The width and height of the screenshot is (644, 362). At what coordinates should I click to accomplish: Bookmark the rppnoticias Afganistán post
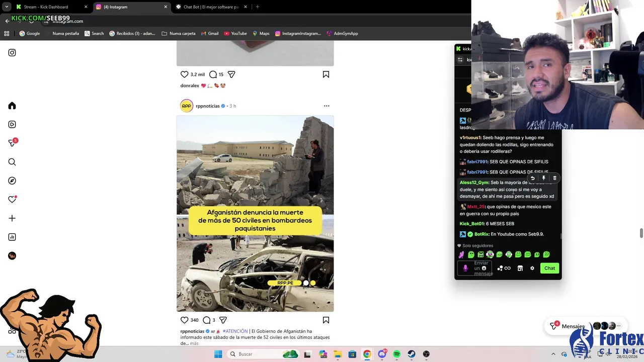pyautogui.click(x=326, y=320)
